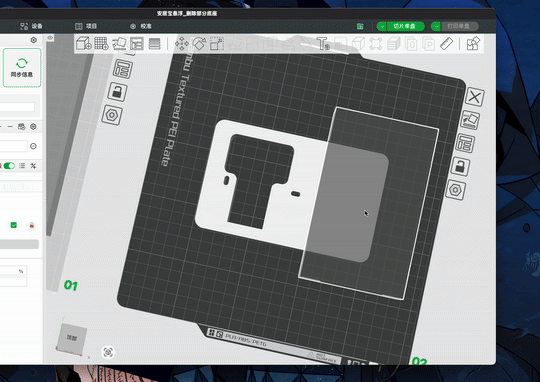The height and width of the screenshot is (382, 540).
Task: Click the red lock icon in sidebar
Action: [x=32, y=225]
